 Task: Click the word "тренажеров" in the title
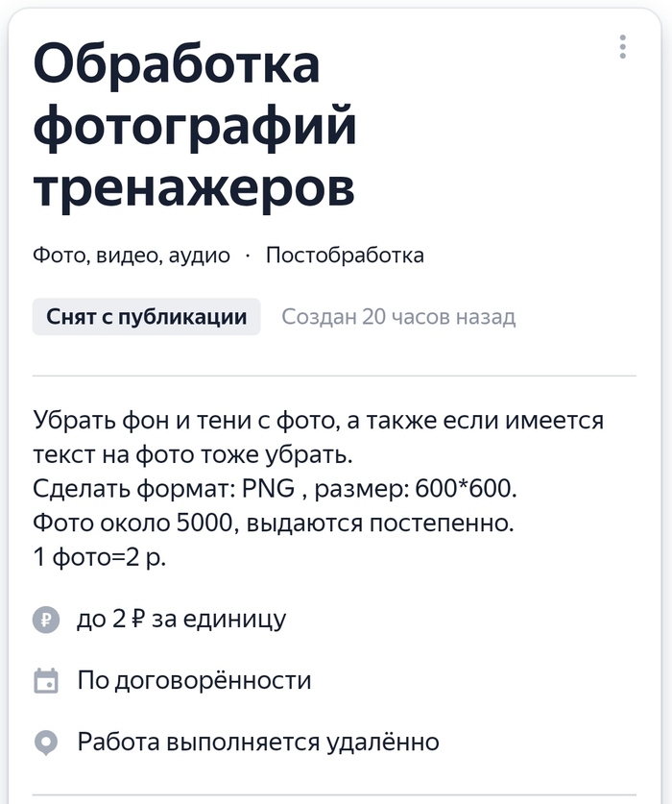point(194,186)
